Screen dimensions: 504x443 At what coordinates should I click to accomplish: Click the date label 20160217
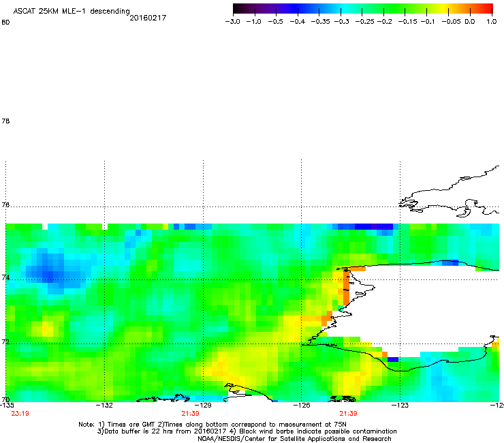[148, 18]
